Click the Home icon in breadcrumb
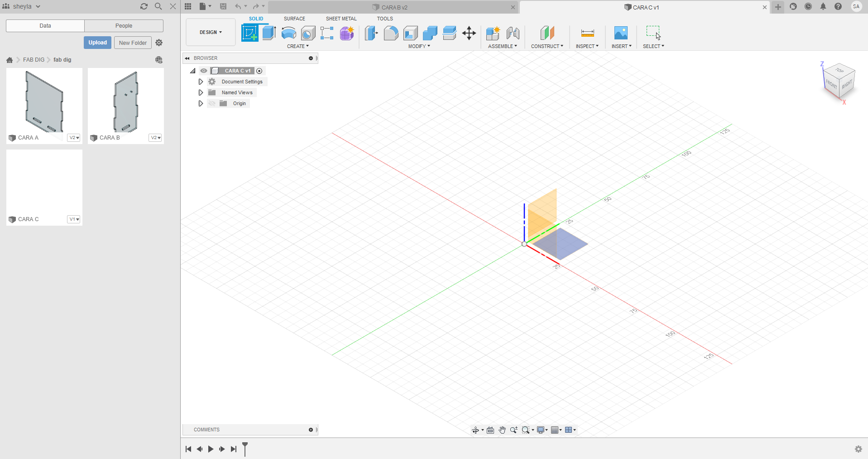This screenshot has width=868, height=459. (x=10, y=60)
